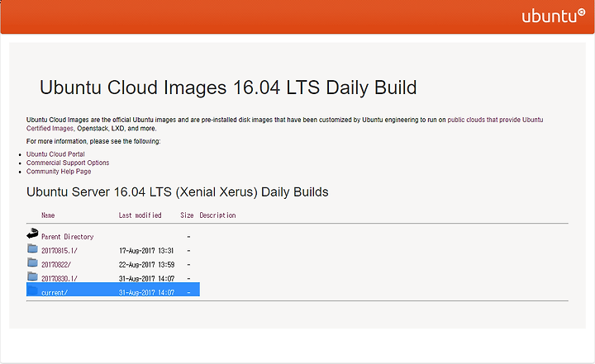595x364 pixels.
Task: Follow the Commercial Support Options link
Action: coord(68,163)
